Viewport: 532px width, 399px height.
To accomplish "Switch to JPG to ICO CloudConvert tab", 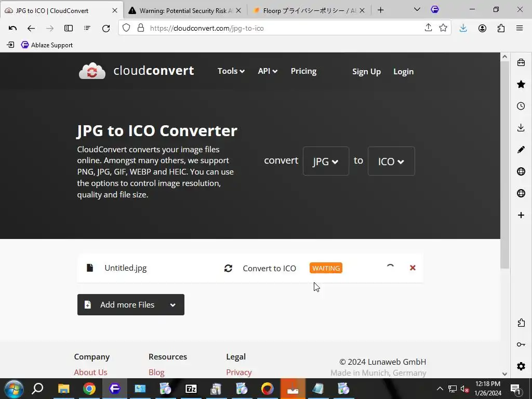I will (x=61, y=10).
